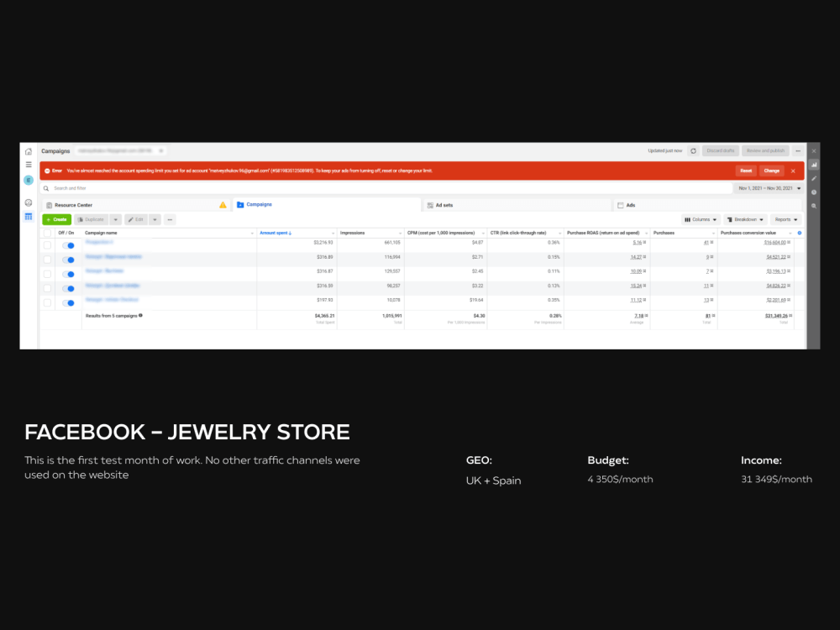Click the Discard drafts button
Screen dimensions: 840x630
tap(721, 151)
